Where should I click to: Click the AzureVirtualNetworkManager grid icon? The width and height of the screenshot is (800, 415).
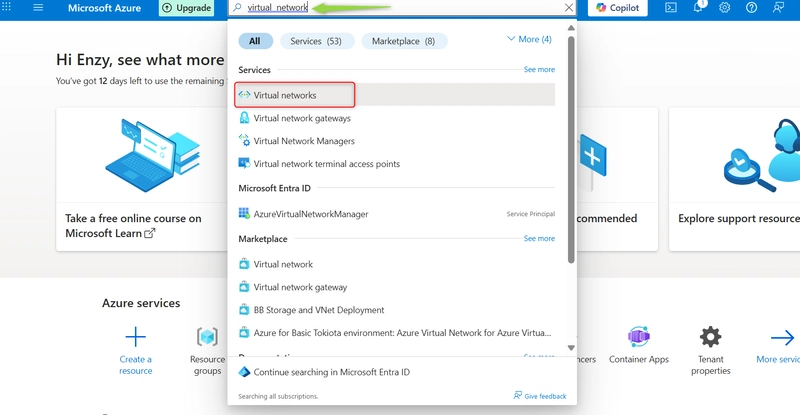[x=244, y=213]
